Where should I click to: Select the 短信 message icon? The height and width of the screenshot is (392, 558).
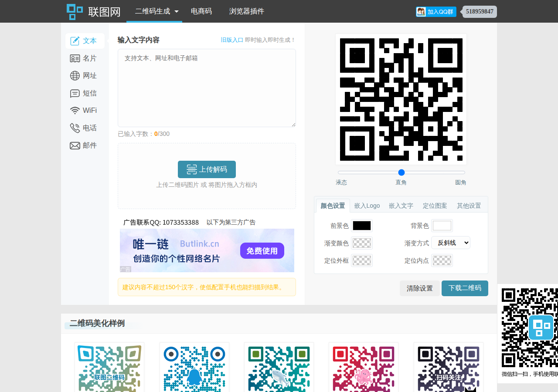[75, 94]
